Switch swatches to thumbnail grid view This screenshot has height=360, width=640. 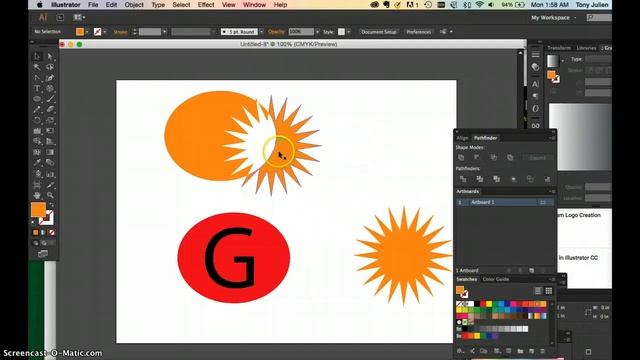[549, 291]
